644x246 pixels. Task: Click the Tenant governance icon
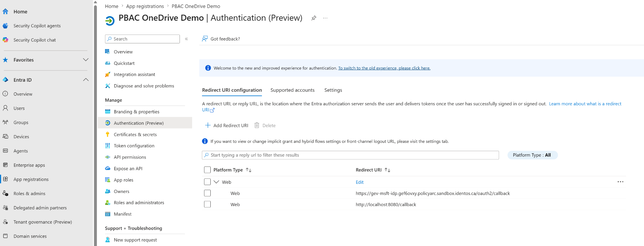coord(5,222)
